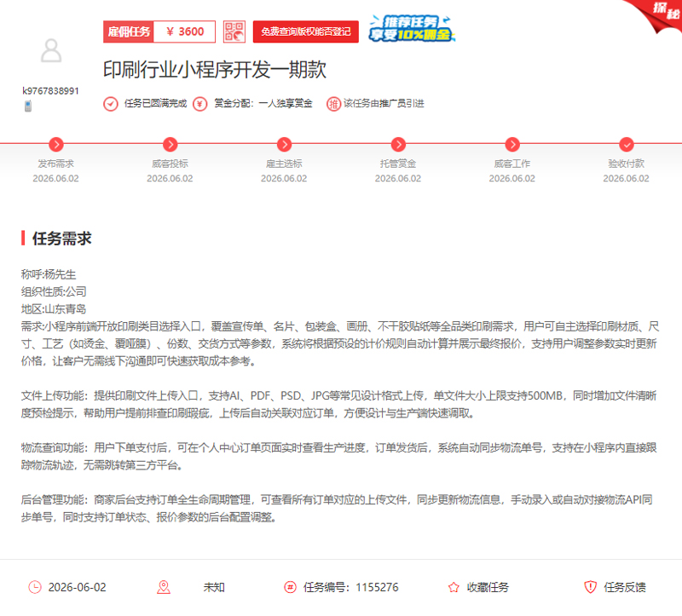
Task: Click the username k9767838991
Action: pyautogui.click(x=50, y=91)
